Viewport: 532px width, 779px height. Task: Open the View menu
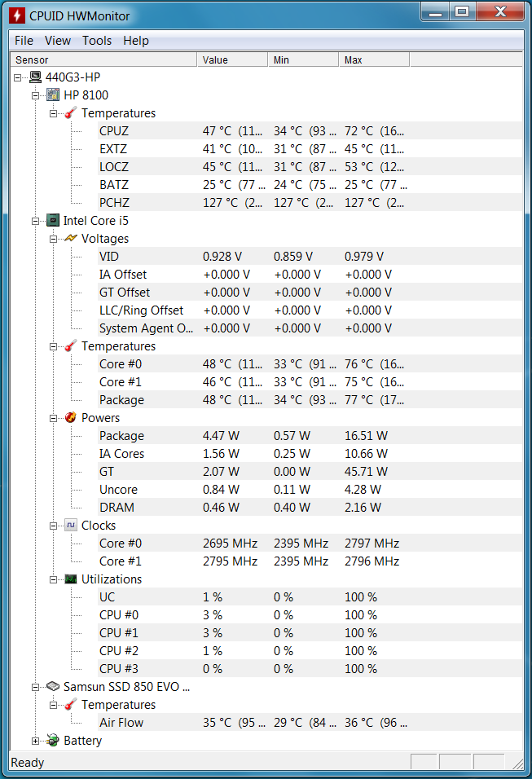(x=58, y=41)
